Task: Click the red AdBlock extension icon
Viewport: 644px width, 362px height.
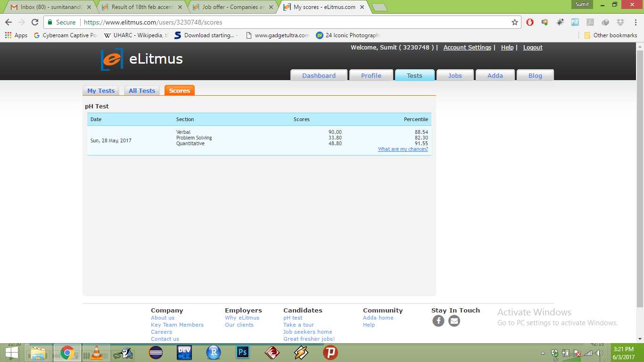Action: (x=530, y=22)
